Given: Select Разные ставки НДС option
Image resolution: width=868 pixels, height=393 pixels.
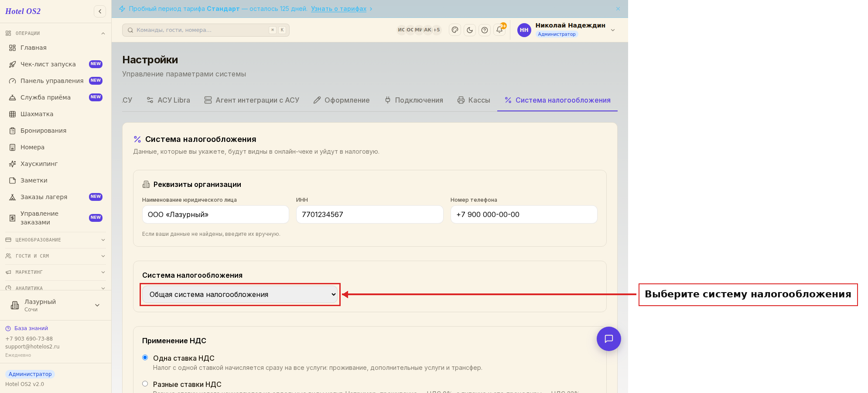Looking at the screenshot, I should 145,384.
